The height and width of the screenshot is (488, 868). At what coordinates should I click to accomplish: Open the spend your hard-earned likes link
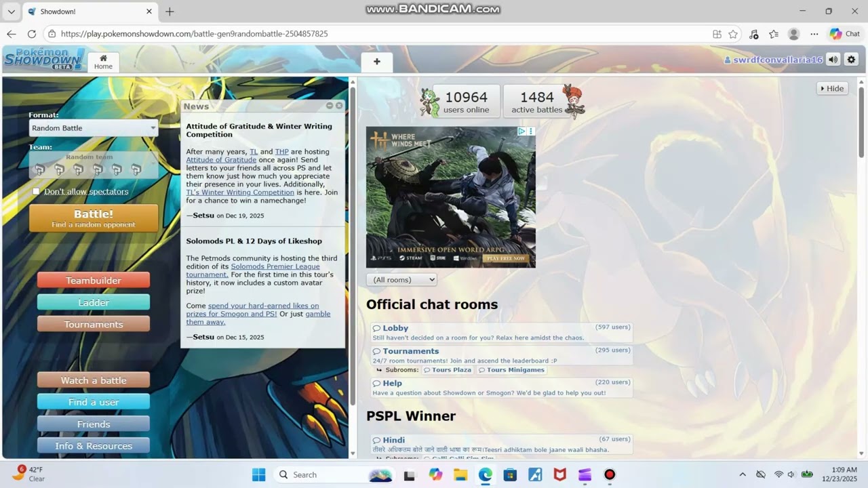[252, 310]
